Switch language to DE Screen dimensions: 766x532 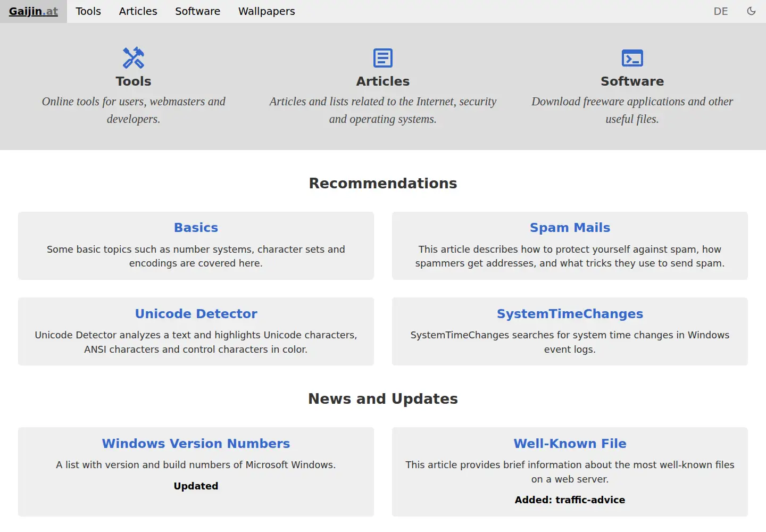click(721, 11)
